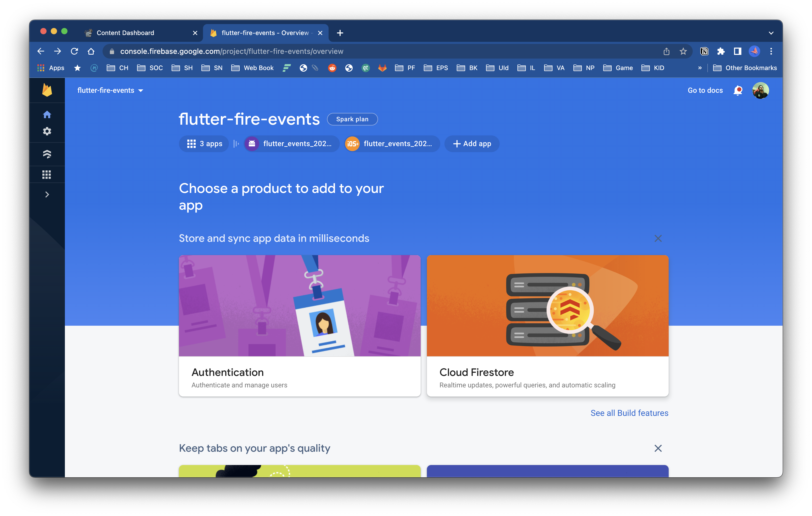Open the CH bookmark folder
This screenshot has height=516, width=812.
click(x=117, y=68)
